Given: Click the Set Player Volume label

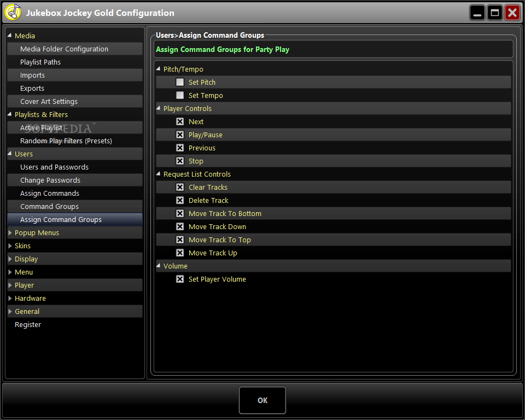Looking at the screenshot, I should click(x=217, y=279).
